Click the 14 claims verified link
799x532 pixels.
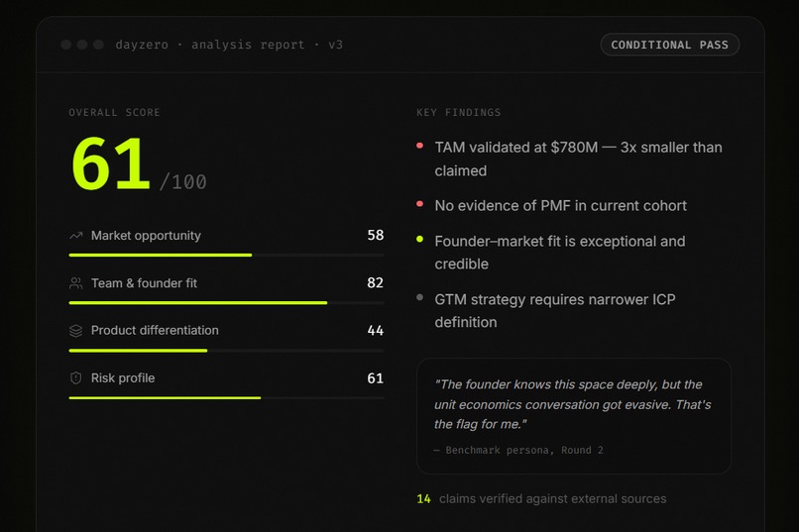coord(541,499)
